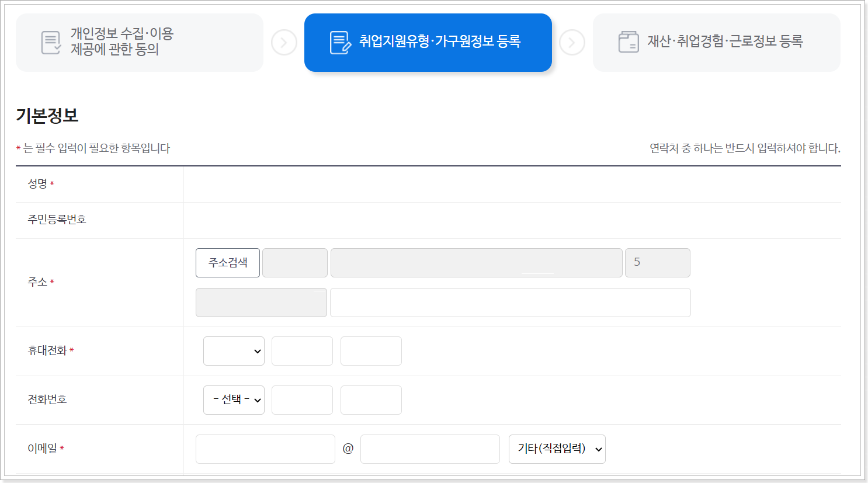Click the folder icon on the 재산·취업경험 step
Screen dimensions: 868x483
629,42
